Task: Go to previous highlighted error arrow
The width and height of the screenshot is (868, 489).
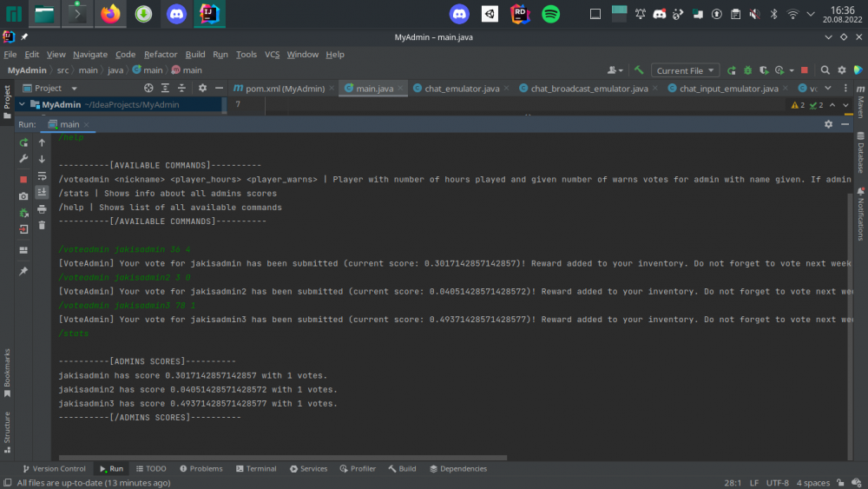Action: pos(832,105)
